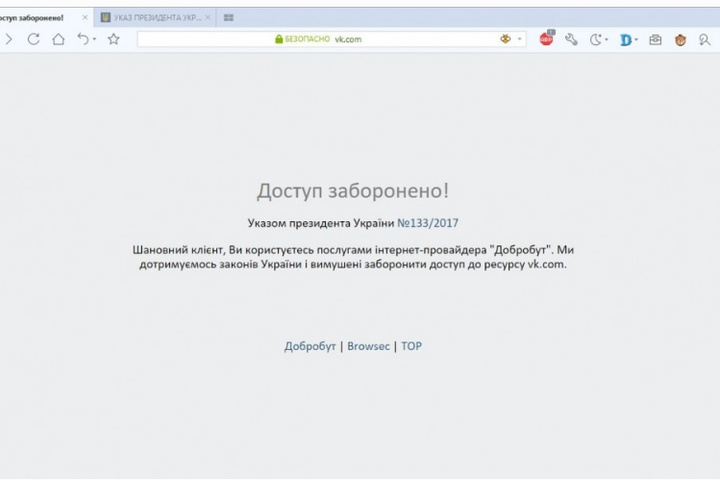Click the undo closed tab arrow
Screen dimensions: 720x480
click(x=84, y=39)
